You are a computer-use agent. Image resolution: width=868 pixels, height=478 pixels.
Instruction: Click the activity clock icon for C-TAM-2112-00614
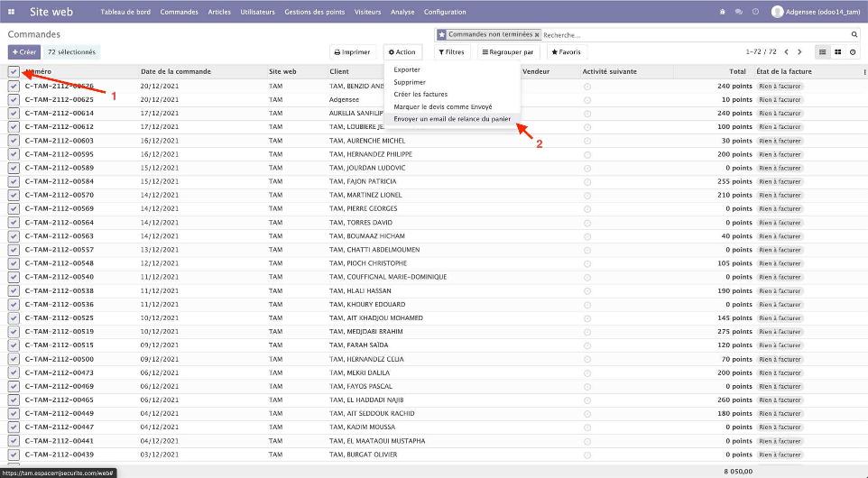point(587,114)
